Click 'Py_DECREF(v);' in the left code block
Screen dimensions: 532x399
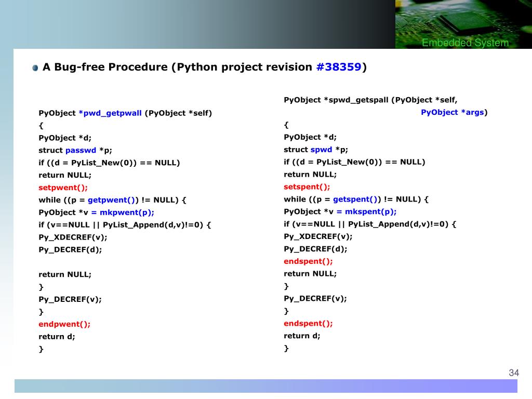click(x=70, y=299)
